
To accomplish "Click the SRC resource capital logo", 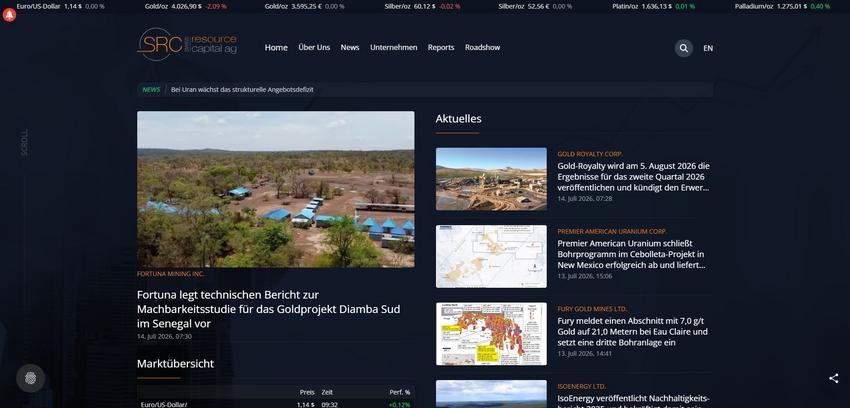I will pos(187,44).
